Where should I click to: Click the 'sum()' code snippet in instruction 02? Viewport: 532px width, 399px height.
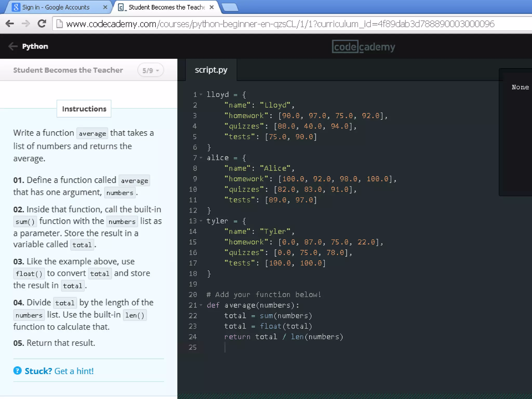25,222
